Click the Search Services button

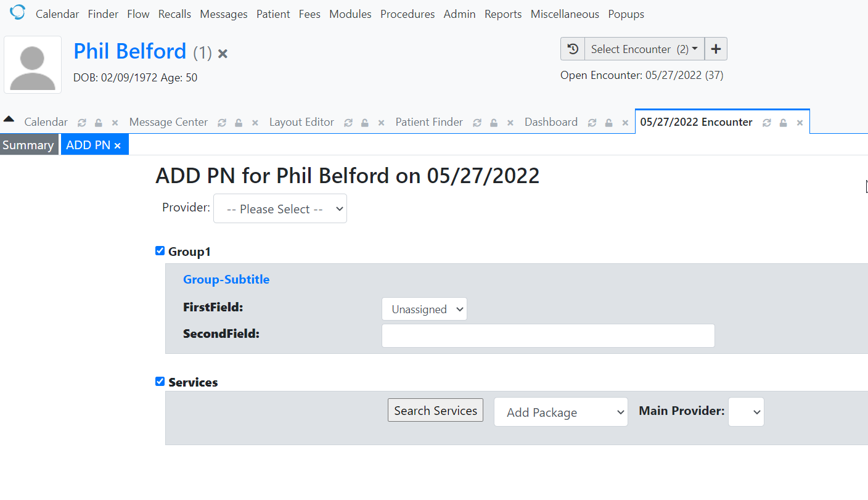(x=435, y=410)
